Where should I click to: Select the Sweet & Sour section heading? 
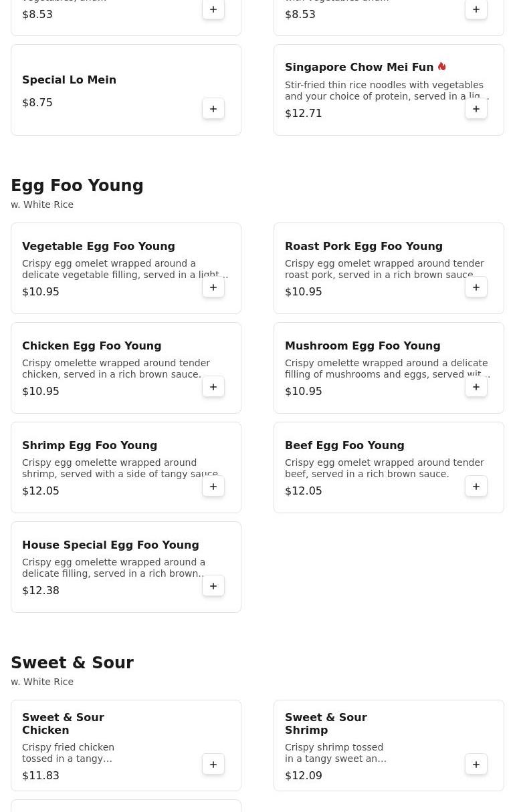(72, 663)
